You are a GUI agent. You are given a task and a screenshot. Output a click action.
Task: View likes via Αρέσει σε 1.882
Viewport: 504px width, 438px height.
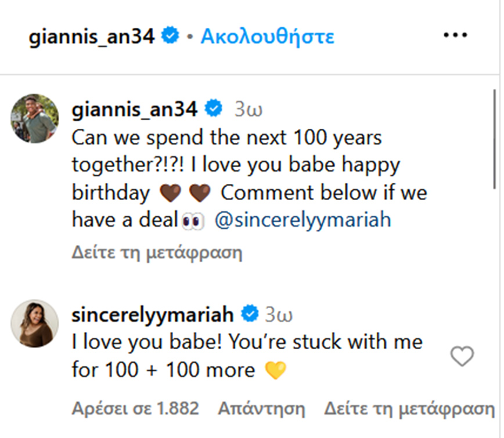pos(135,408)
